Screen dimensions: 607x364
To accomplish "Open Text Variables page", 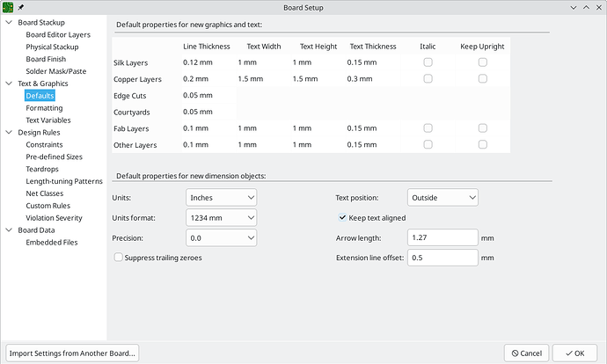I will 48,120.
